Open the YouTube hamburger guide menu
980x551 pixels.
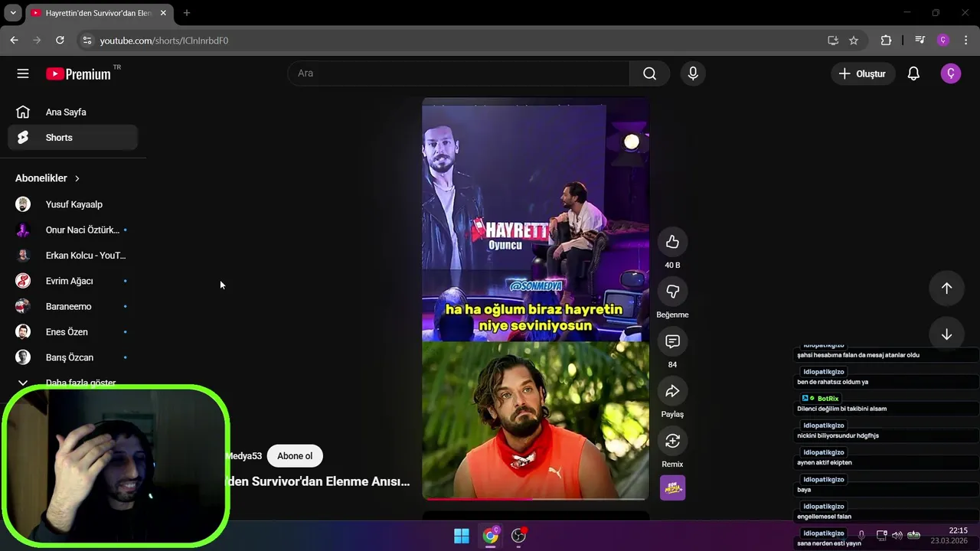coord(23,73)
